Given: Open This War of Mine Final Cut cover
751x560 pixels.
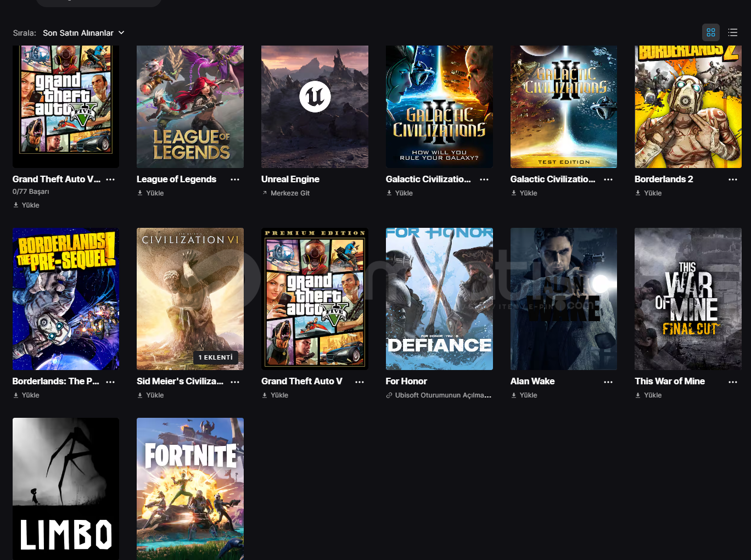Looking at the screenshot, I should [x=688, y=299].
